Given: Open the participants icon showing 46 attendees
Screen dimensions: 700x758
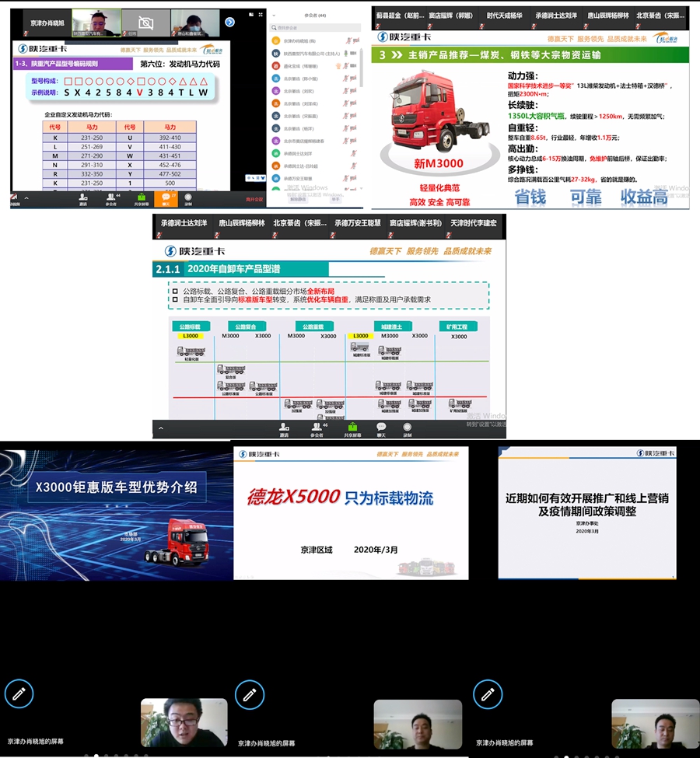Looking at the screenshot, I should point(317,428).
